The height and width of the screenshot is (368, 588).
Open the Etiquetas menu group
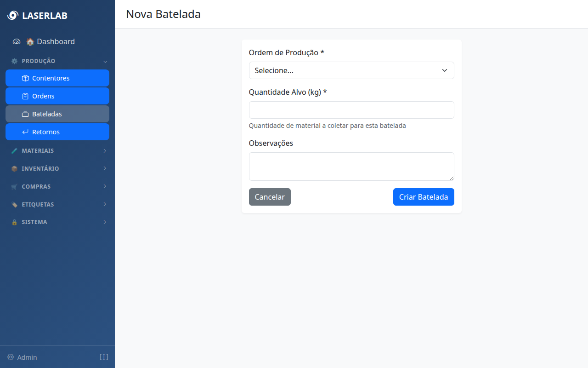click(x=57, y=205)
